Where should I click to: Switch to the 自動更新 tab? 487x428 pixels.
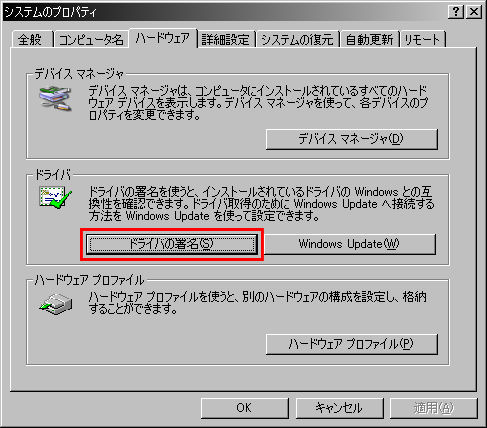click(x=370, y=40)
